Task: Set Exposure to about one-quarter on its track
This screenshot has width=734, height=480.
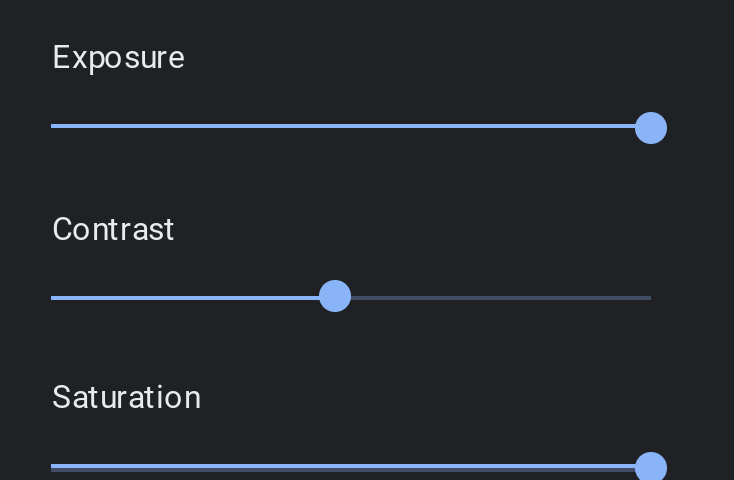Action: [x=201, y=126]
